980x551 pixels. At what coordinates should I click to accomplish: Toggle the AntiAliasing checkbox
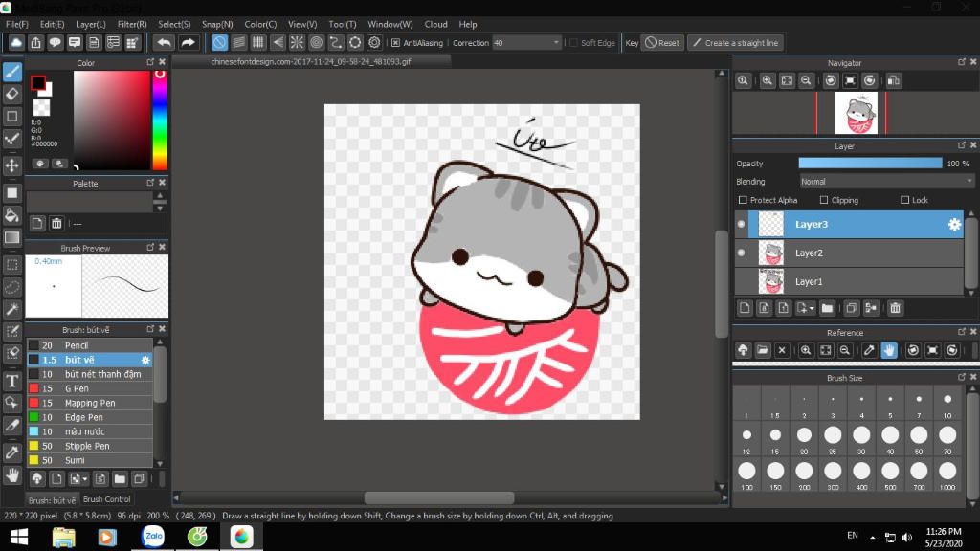click(396, 43)
